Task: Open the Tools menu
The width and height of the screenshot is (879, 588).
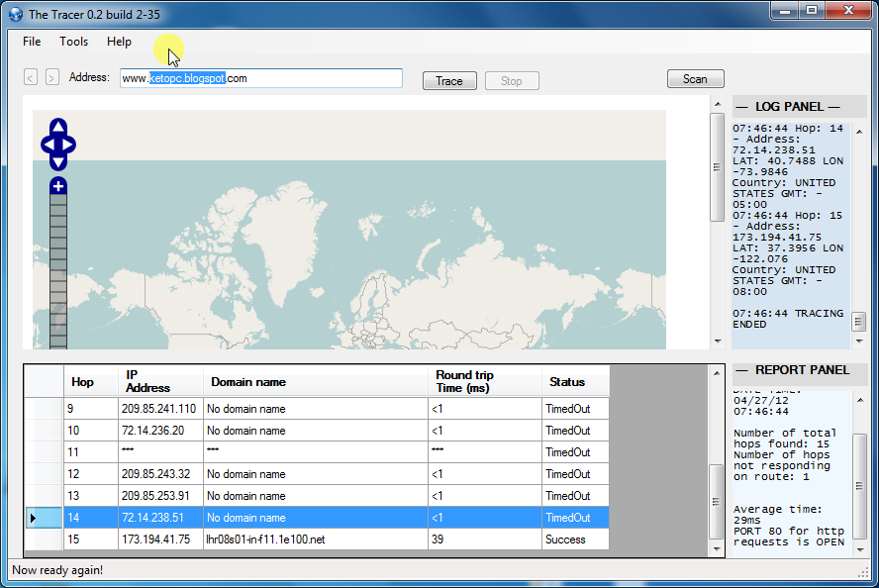Action: [x=73, y=42]
